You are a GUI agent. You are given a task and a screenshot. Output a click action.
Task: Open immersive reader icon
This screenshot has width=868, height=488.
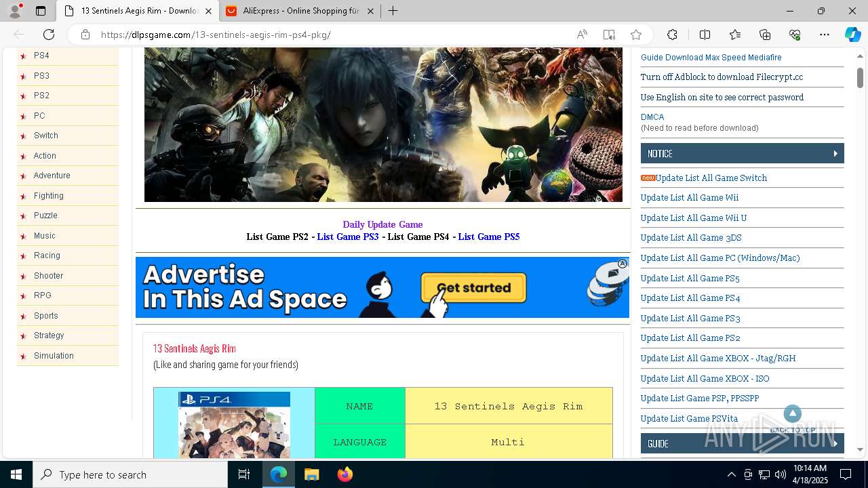pos(609,35)
